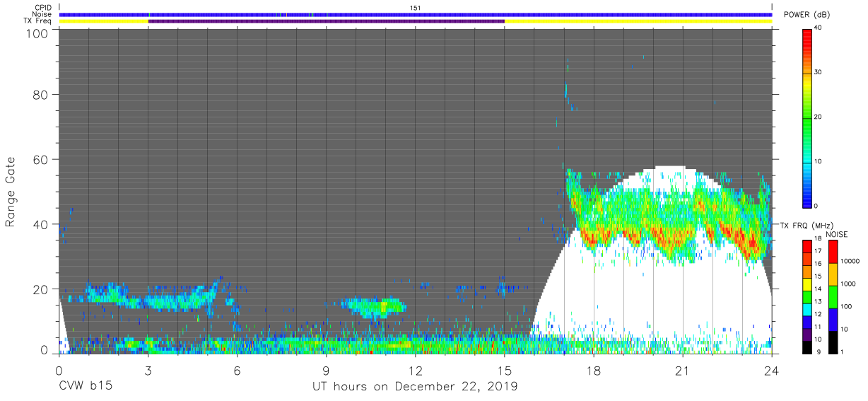Click the NOISE legend label
868x401 pixels.
[x=838, y=234]
